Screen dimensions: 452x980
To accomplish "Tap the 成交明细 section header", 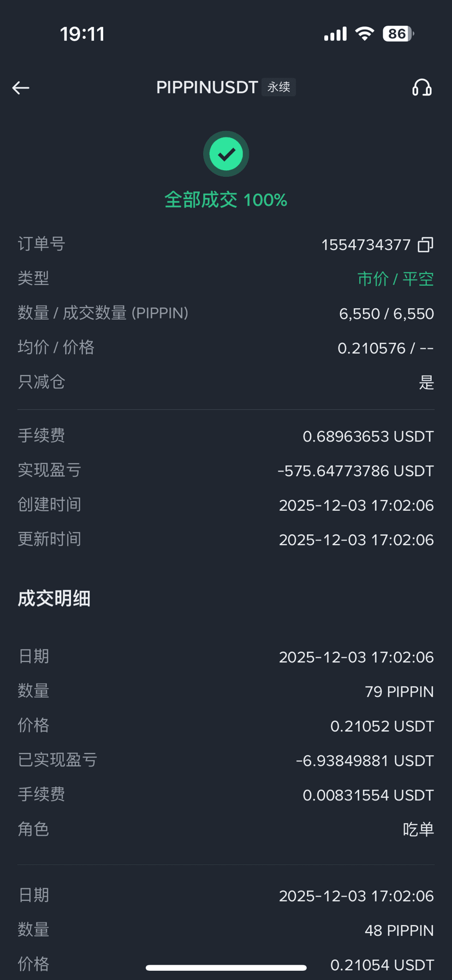I will 54,599.
